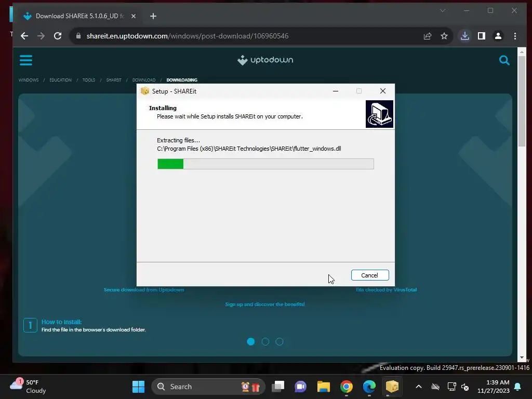The height and width of the screenshot is (399, 532).
Task: Open a new browser tab
Action: [x=153, y=16]
